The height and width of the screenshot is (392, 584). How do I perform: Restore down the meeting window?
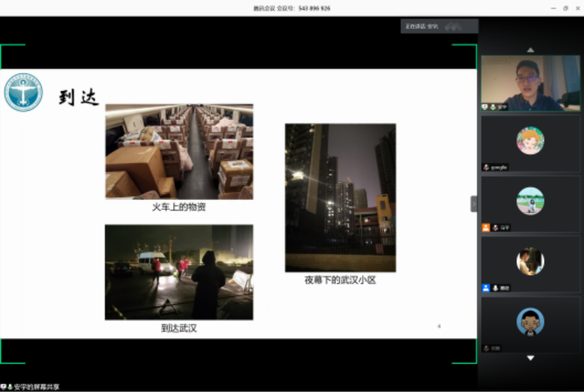pos(565,8)
